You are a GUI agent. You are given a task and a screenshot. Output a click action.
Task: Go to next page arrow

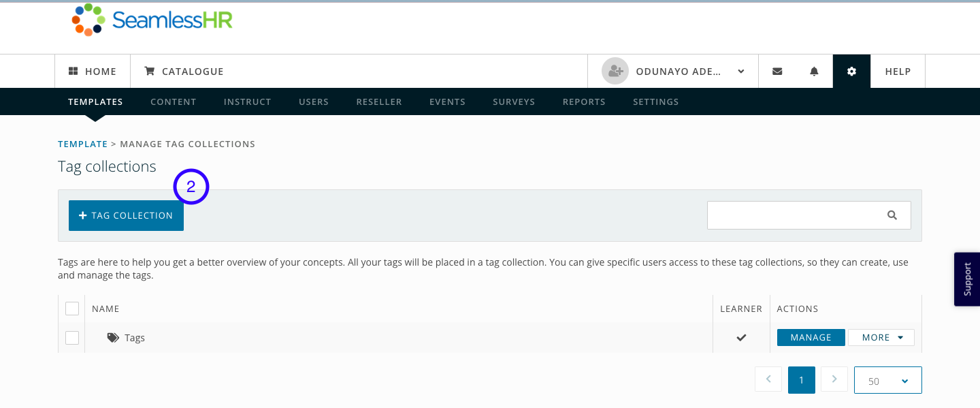click(x=834, y=380)
